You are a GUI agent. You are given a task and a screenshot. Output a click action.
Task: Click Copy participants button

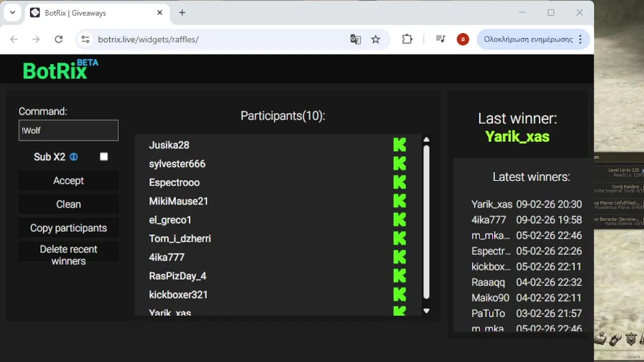coord(68,228)
